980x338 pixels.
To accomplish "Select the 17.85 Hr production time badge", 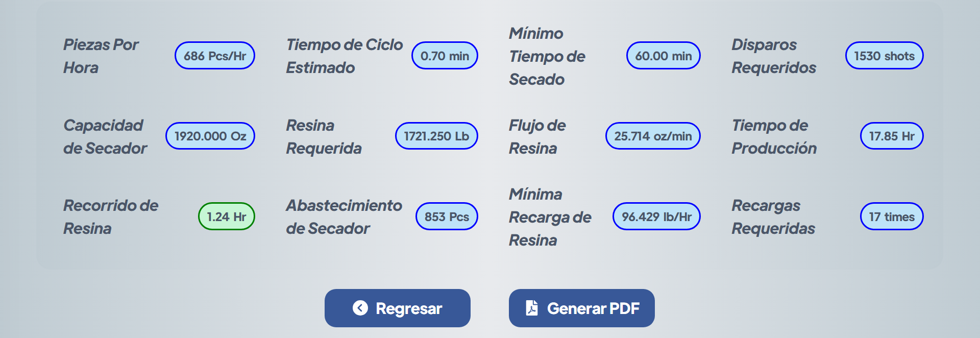I will [x=892, y=136].
